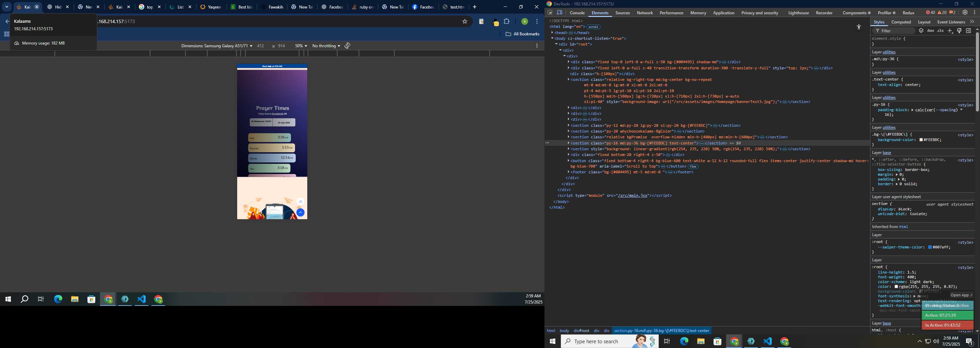Open the accessibility tree view button

click(x=859, y=27)
